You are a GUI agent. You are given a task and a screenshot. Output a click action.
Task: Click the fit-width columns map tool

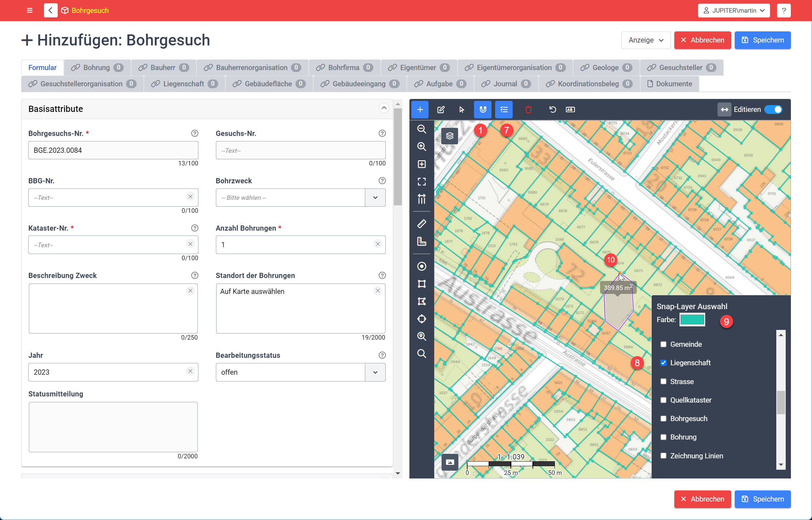click(421, 199)
